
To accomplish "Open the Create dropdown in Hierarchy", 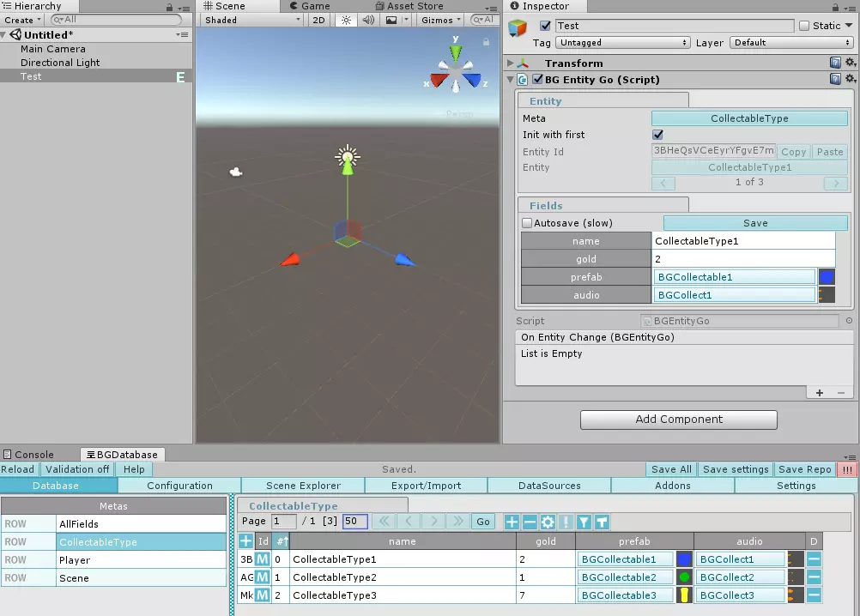I will coord(22,20).
